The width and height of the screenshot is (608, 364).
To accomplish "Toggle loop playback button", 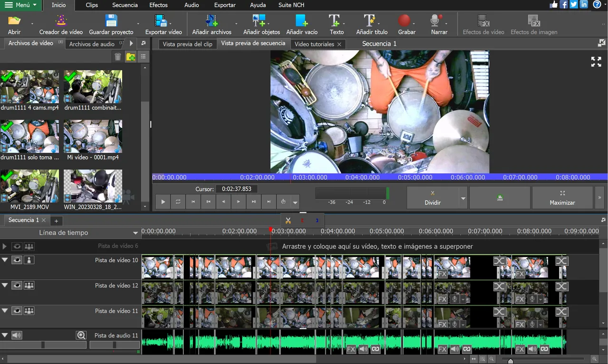I will (178, 202).
